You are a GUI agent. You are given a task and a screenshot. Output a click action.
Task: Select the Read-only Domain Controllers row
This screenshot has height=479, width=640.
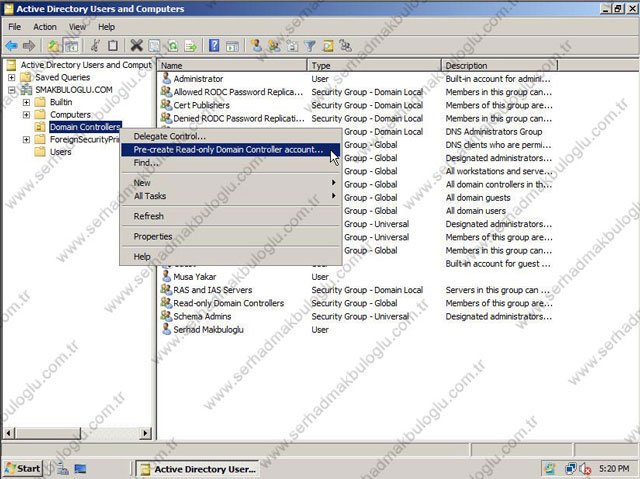tap(229, 303)
